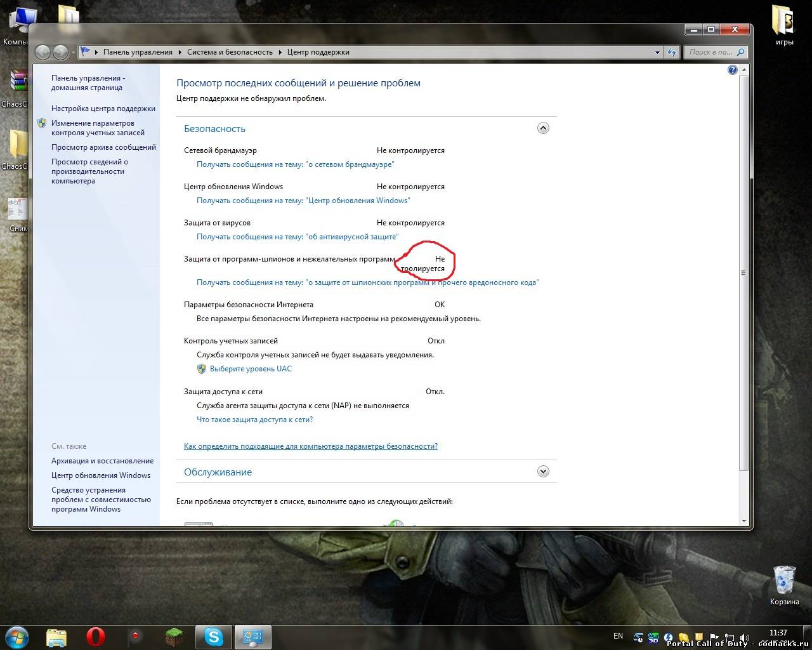Click shield icon next to 'Изменение параметров'
This screenshot has width=812, height=650.
(42, 123)
